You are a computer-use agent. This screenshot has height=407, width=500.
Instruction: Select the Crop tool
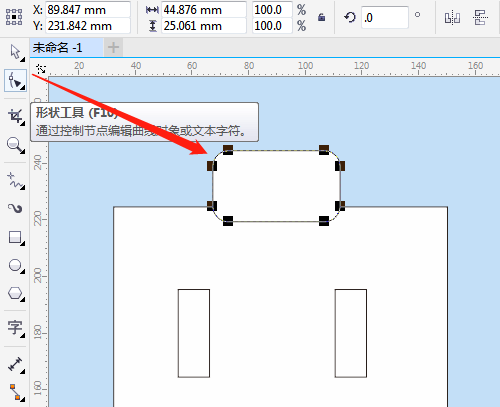[x=15, y=116]
